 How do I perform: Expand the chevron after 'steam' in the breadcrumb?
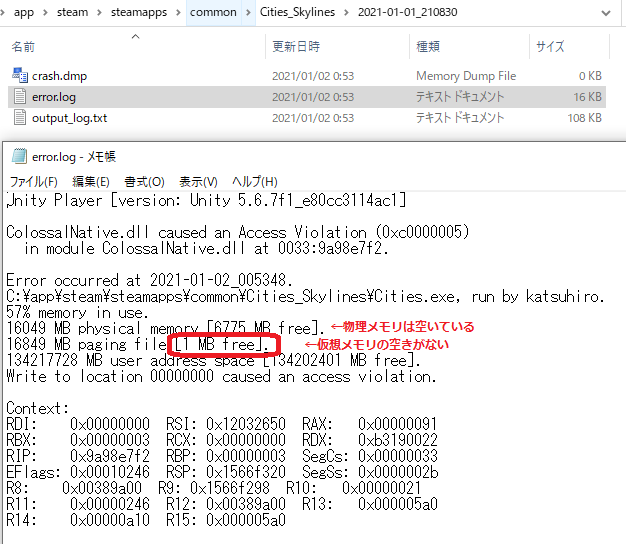tap(99, 12)
